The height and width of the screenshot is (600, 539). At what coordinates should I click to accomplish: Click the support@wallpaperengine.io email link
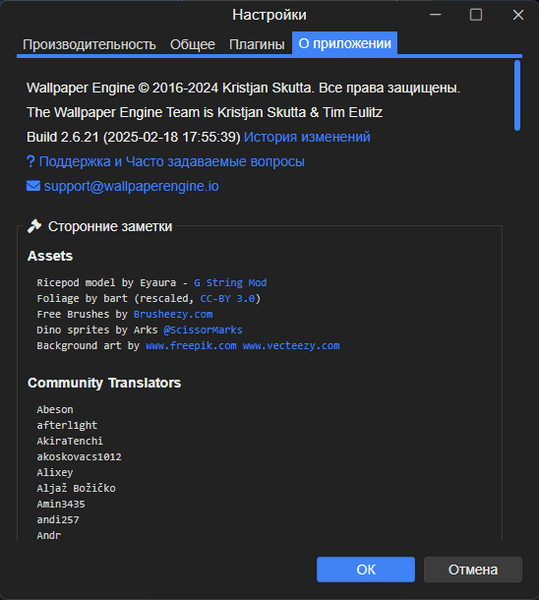pyautogui.click(x=131, y=186)
